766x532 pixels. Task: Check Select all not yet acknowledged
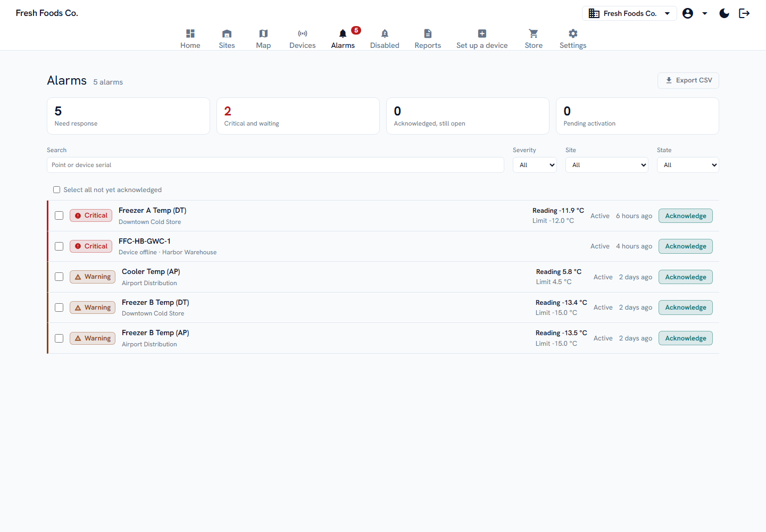click(56, 190)
